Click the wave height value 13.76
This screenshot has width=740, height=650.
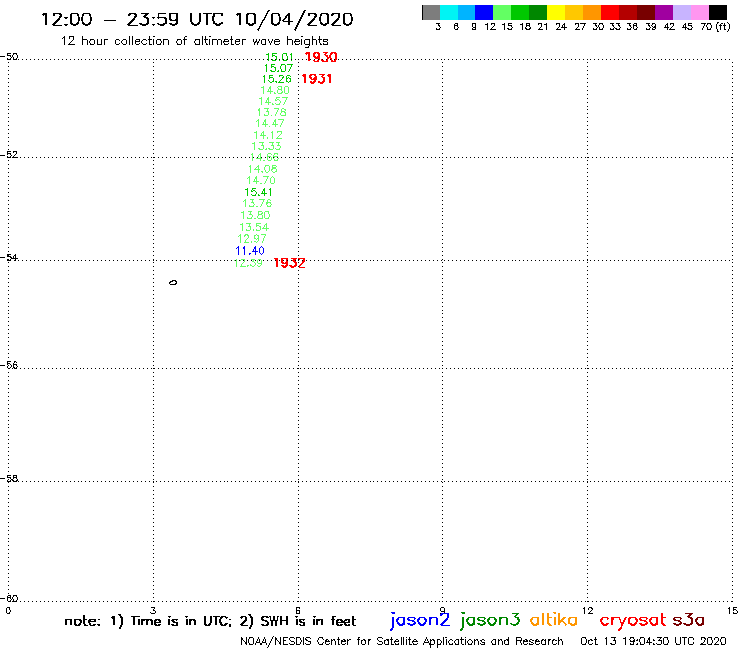coord(257,203)
